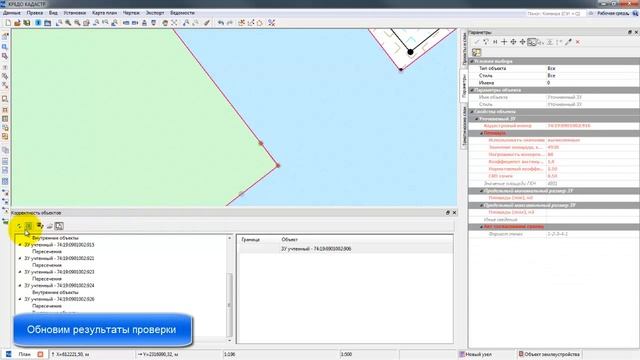Collapse the Параметры объекта section
Viewport: 640px width, 360px height.
[472, 90]
